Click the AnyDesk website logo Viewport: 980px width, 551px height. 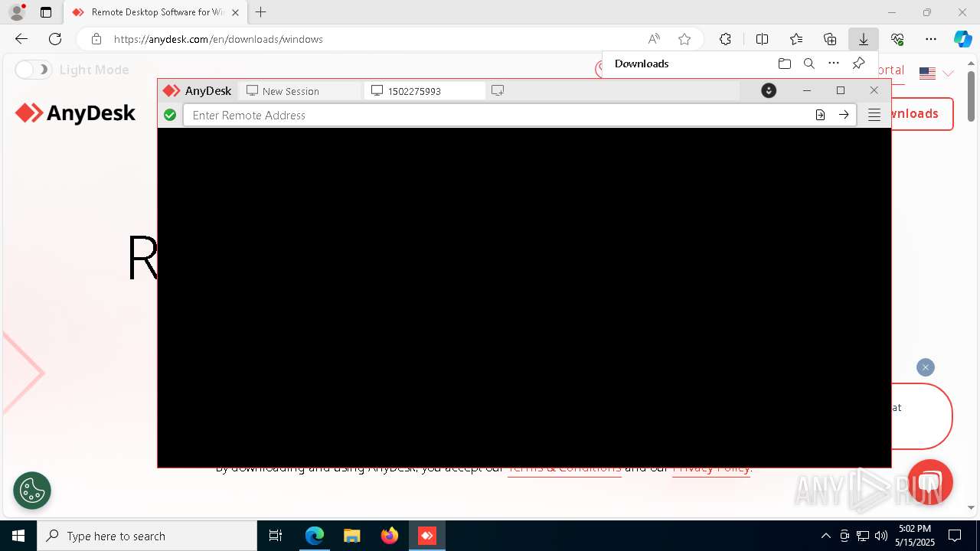pos(75,113)
